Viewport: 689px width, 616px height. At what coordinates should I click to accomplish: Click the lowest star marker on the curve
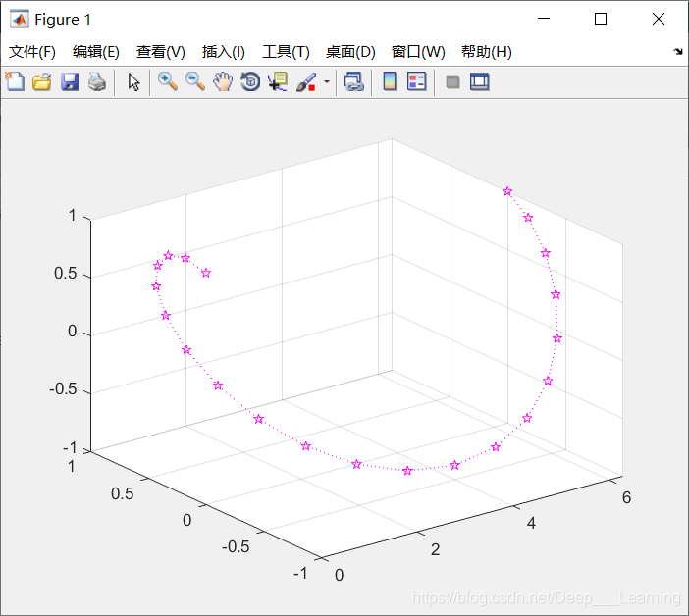407,471
